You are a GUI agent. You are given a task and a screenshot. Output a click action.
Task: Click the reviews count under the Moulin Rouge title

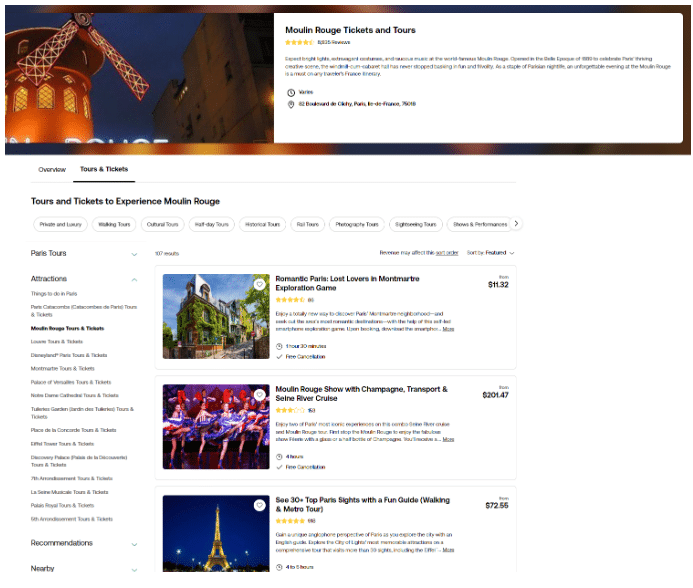[334, 42]
